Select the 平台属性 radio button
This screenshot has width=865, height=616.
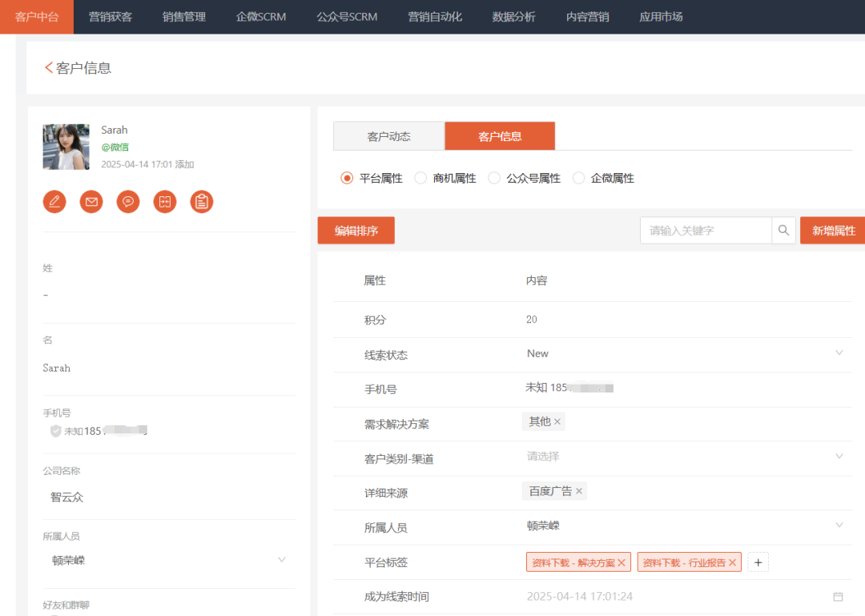347,179
